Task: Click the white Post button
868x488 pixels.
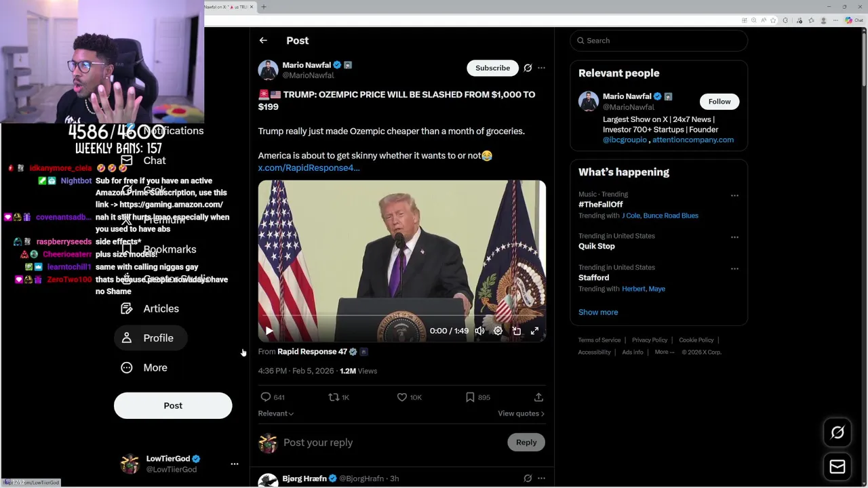Action: (173, 405)
